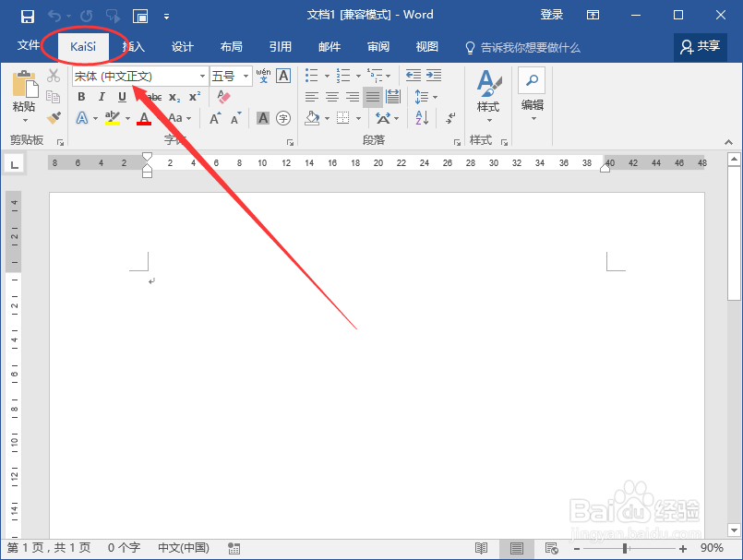743x560 pixels.
Task: Click the 共享 share button
Action: coord(701,47)
